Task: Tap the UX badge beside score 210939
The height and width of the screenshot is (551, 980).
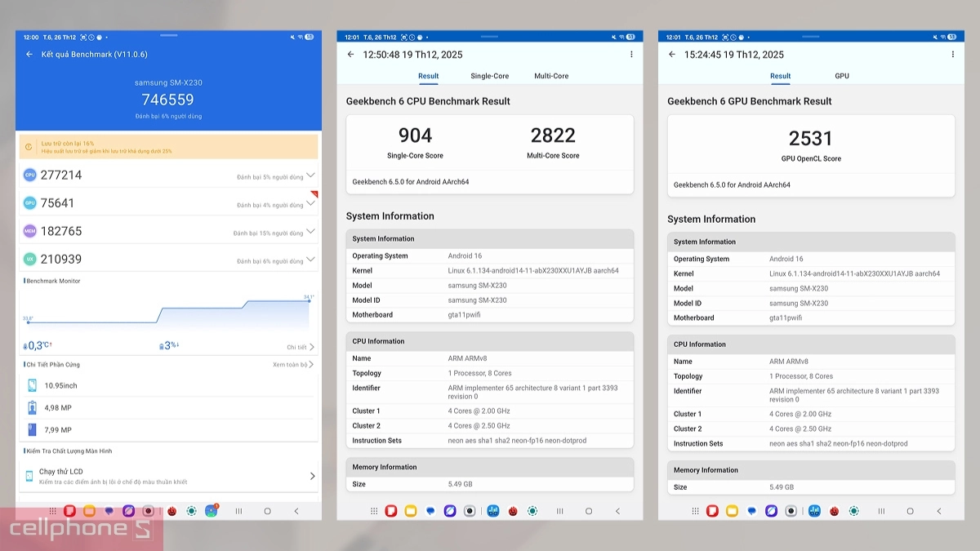Action: [30, 259]
